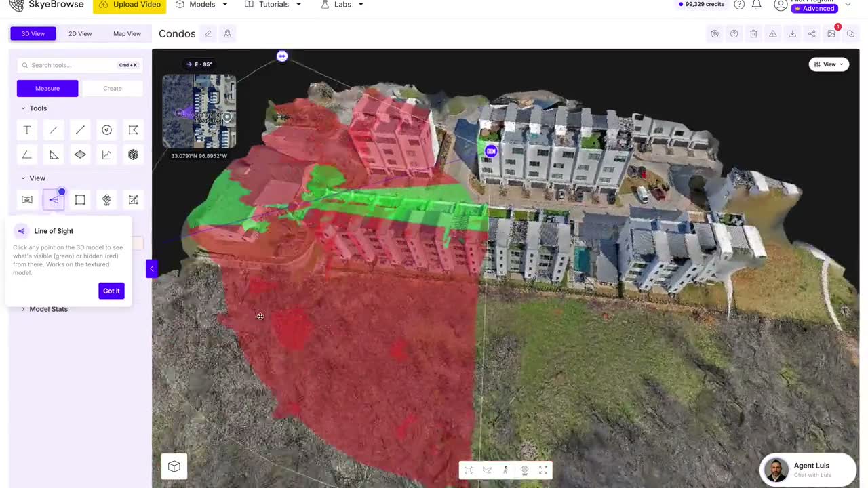
Task: Select the compass bearing tool
Action: pos(106,130)
